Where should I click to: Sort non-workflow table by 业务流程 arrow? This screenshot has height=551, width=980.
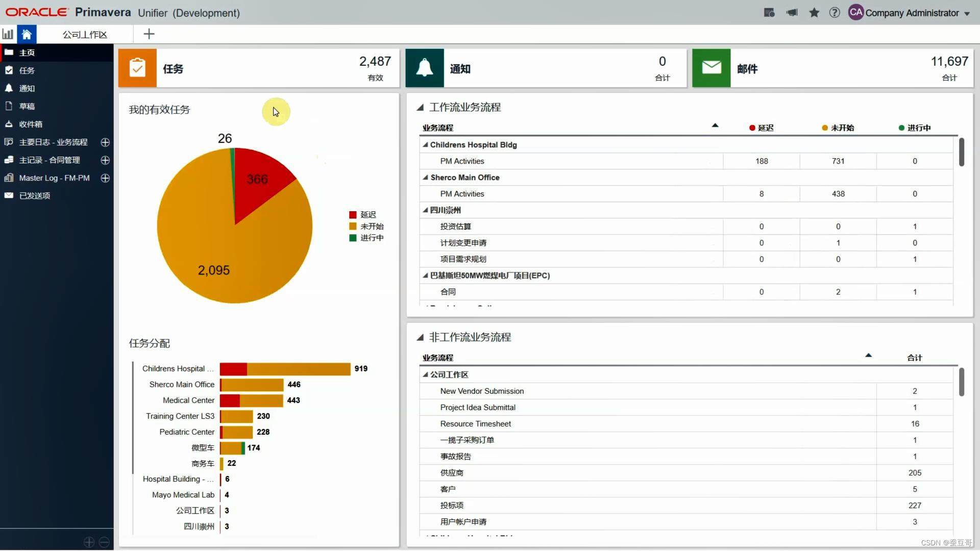click(x=868, y=355)
